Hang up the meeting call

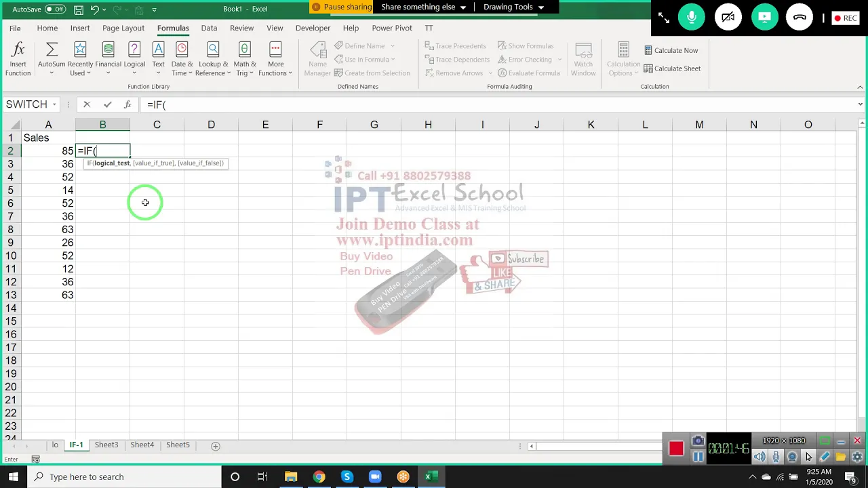[800, 18]
